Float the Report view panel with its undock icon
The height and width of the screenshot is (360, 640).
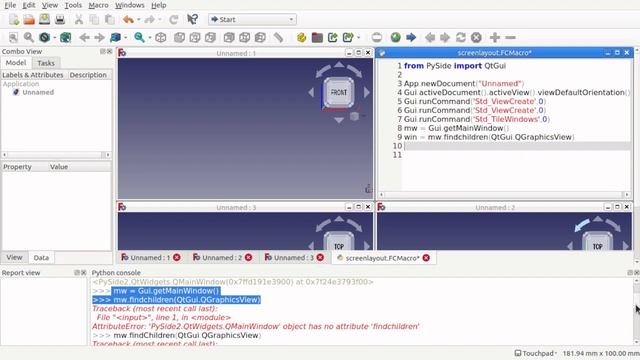click(x=77, y=272)
